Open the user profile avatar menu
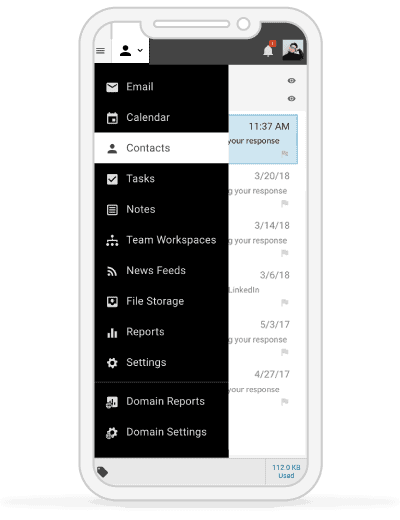The image size is (400, 520). pyautogui.click(x=293, y=50)
